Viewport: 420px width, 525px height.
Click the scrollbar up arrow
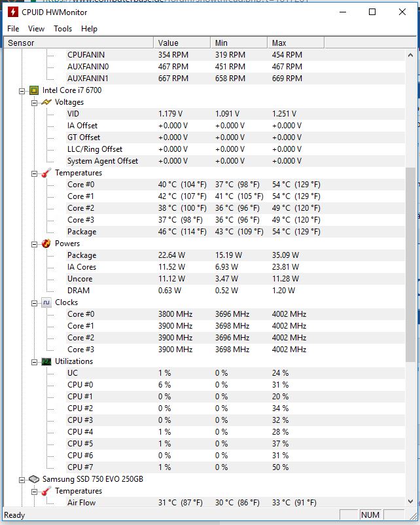(x=411, y=55)
